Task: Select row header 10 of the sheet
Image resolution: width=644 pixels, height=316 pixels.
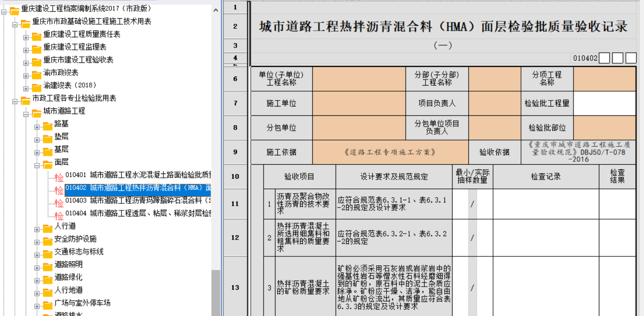Action: (x=235, y=176)
